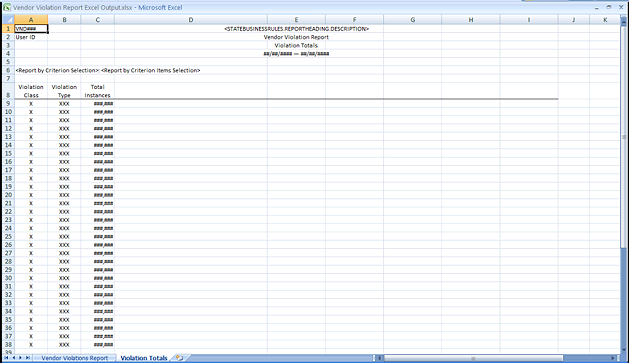629x363 pixels.
Task: Click the Select All corner box
Action: (x=8, y=20)
